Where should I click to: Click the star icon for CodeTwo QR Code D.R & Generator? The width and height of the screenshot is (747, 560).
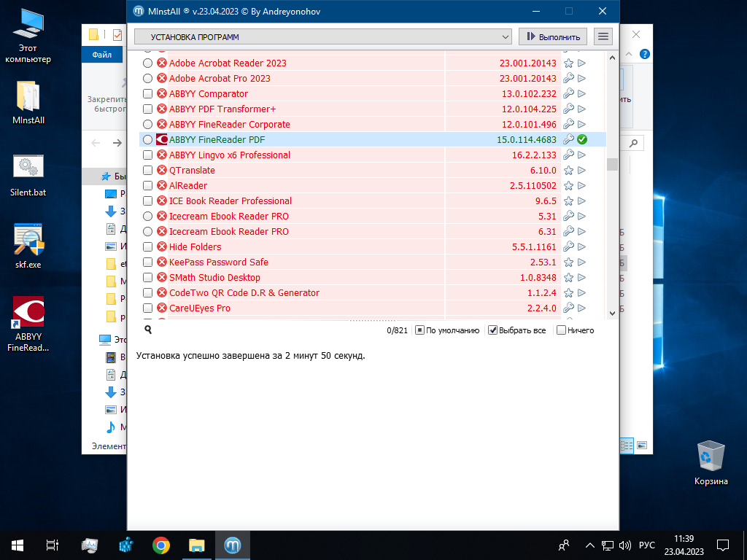coord(568,293)
